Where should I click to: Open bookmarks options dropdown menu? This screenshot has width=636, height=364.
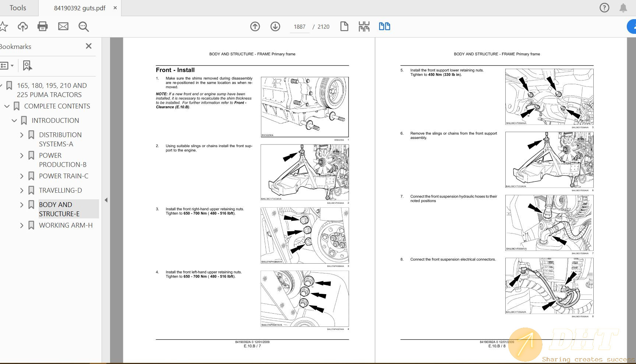pyautogui.click(x=7, y=66)
